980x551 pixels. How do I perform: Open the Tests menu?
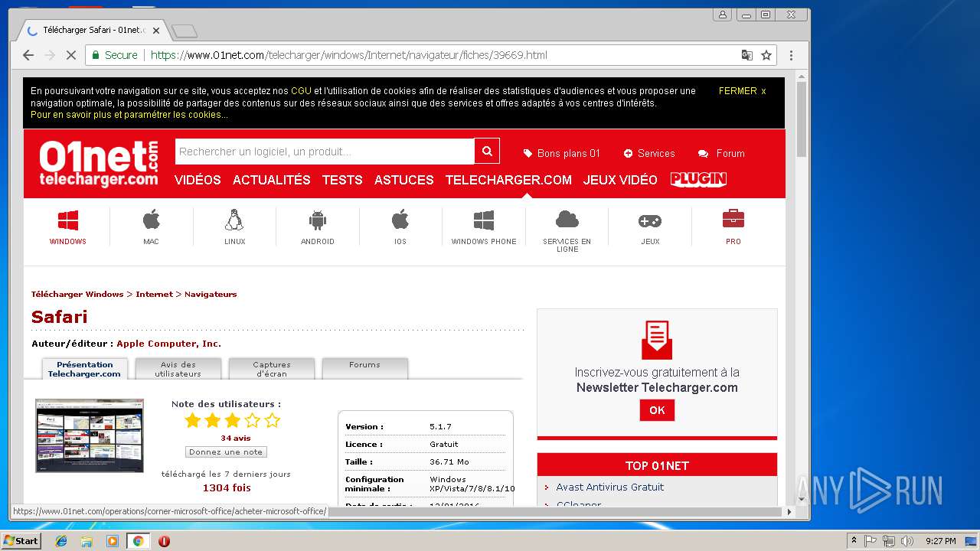pyautogui.click(x=342, y=180)
